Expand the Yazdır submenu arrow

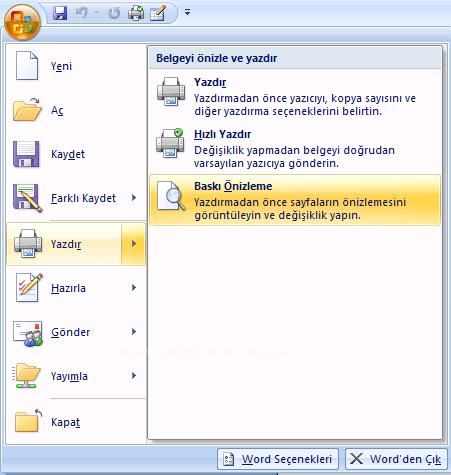point(133,244)
